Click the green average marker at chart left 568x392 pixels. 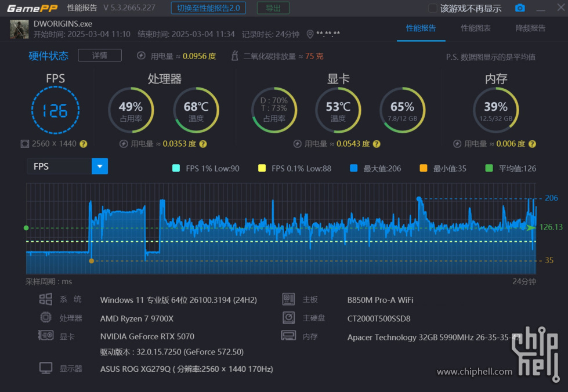pyautogui.click(x=26, y=228)
